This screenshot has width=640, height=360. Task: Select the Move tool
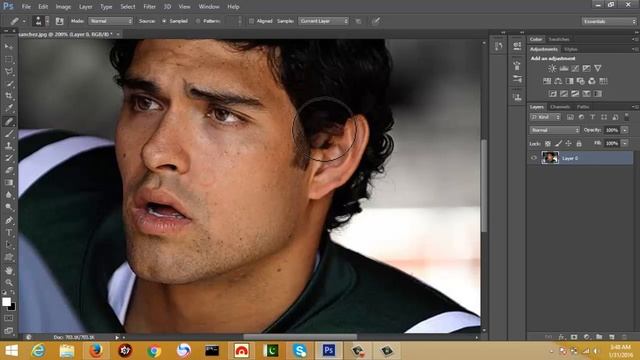[9, 47]
